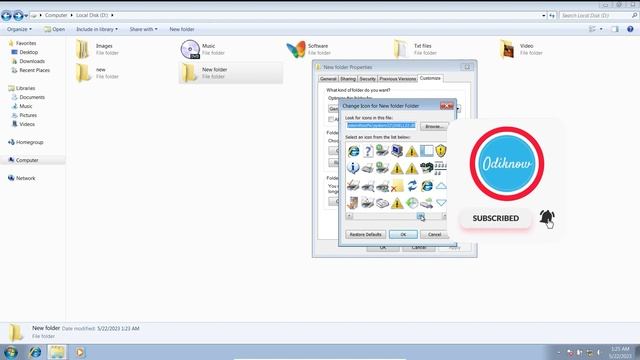The width and height of the screenshot is (640, 360).
Task: Tick the partially hidden checkbox in Properties dialog
Action: [x=331, y=119]
